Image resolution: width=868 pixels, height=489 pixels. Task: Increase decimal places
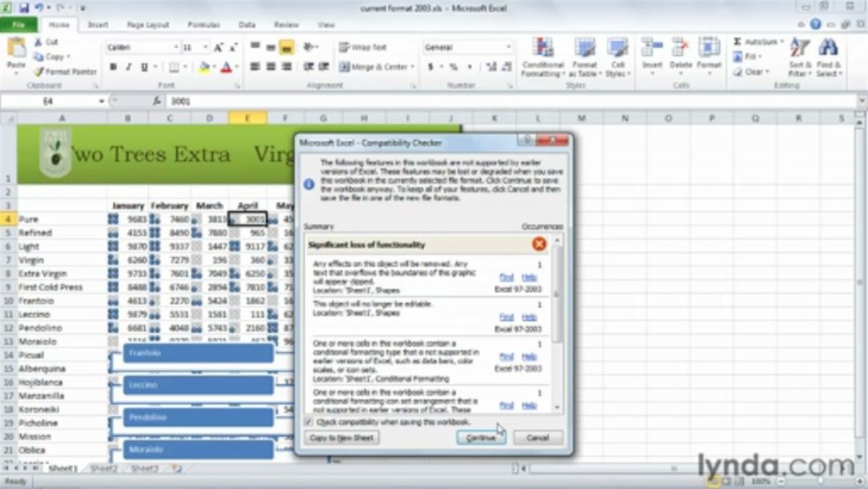pyautogui.click(x=490, y=67)
